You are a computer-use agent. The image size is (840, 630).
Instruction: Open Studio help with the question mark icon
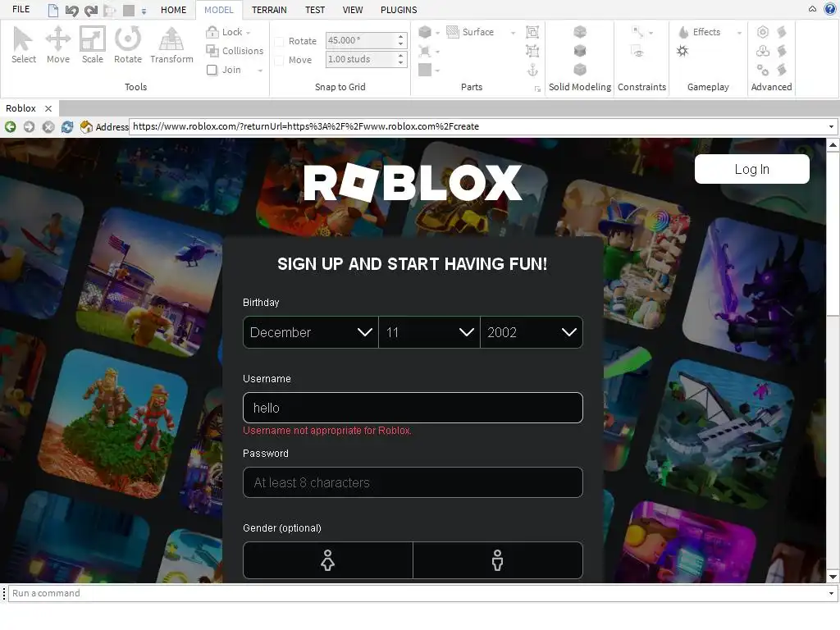(830, 8)
